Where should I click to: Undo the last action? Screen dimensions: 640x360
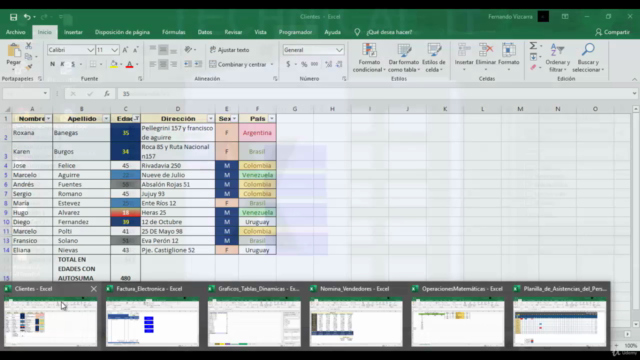tap(27, 17)
